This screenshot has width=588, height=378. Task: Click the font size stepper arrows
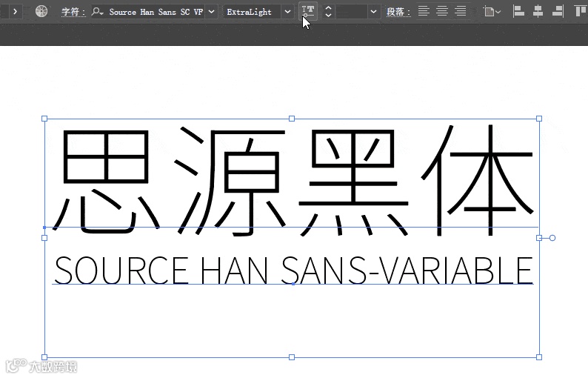329,12
